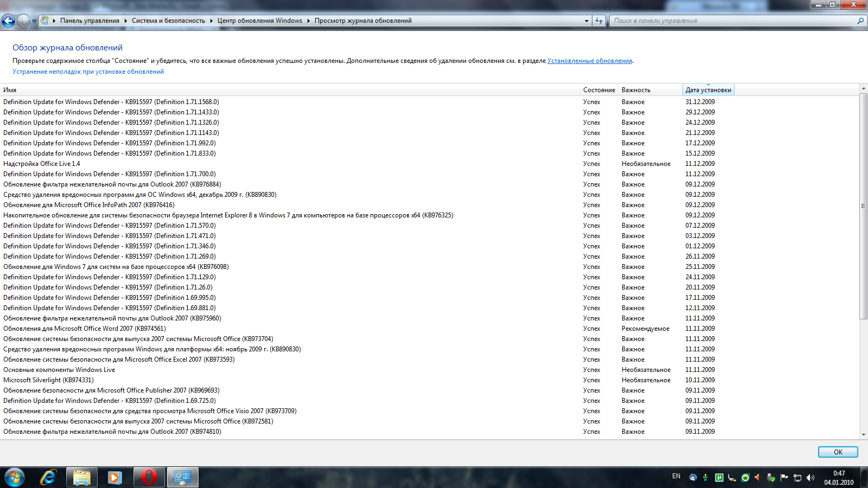The height and width of the screenshot is (488, 868).
Task: Open the Windows Start button
Action: click(15, 477)
